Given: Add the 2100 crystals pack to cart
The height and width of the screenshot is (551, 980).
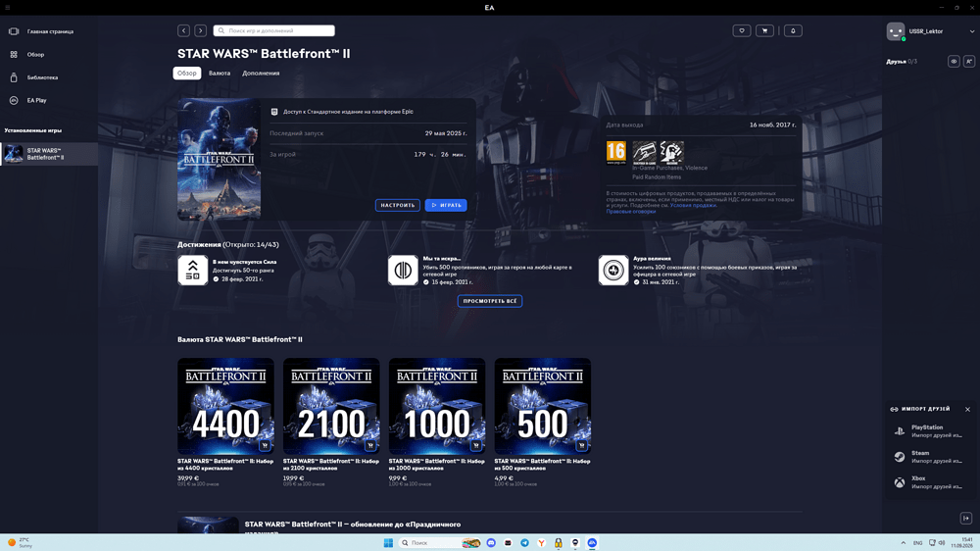Looking at the screenshot, I should [370, 445].
